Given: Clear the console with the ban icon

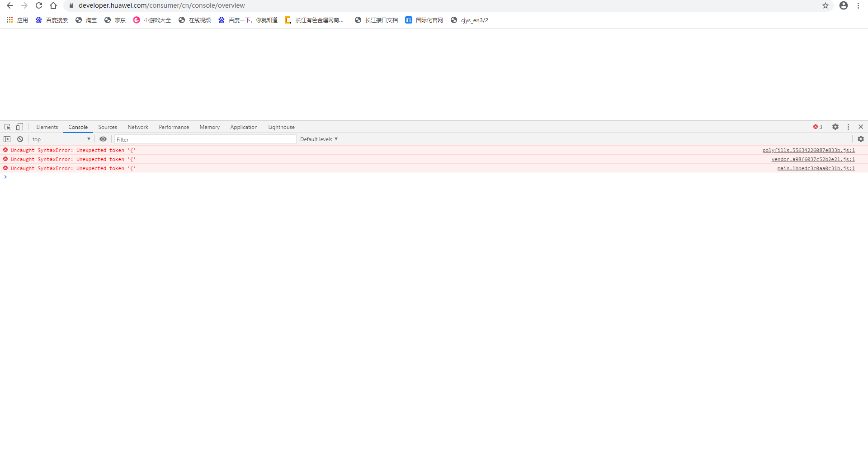Looking at the screenshot, I should [20, 139].
